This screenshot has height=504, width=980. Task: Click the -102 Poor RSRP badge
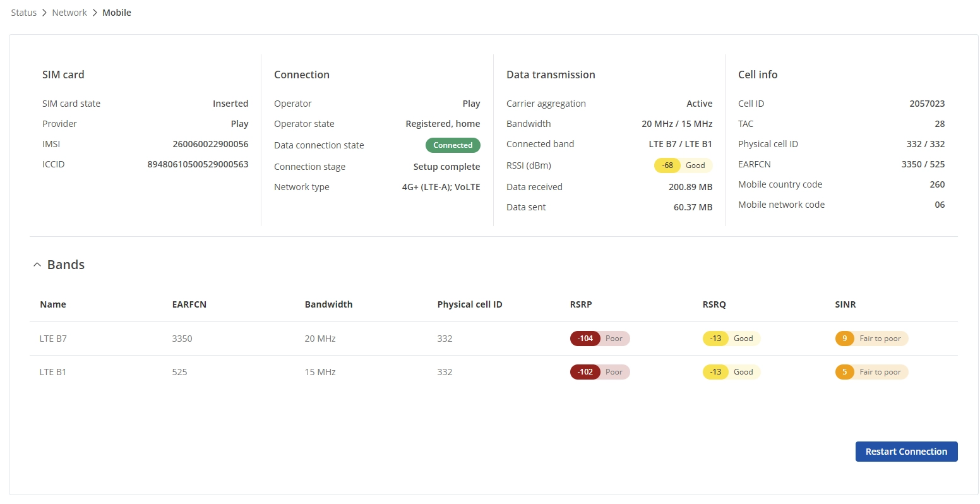click(x=599, y=372)
